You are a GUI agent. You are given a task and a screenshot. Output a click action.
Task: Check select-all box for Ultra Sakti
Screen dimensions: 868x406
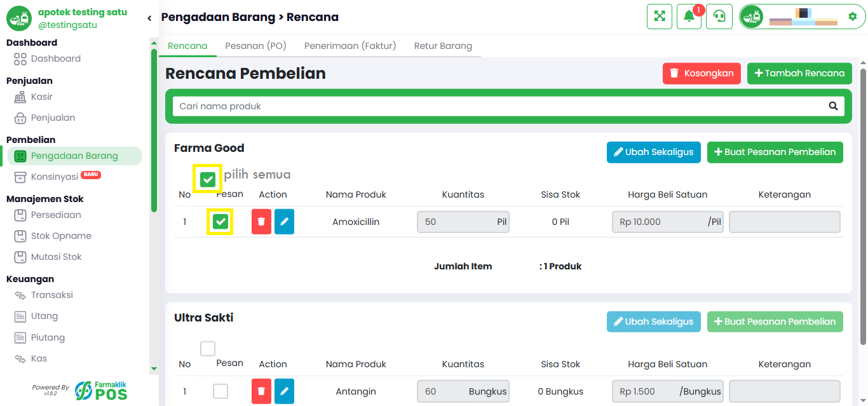click(x=208, y=348)
